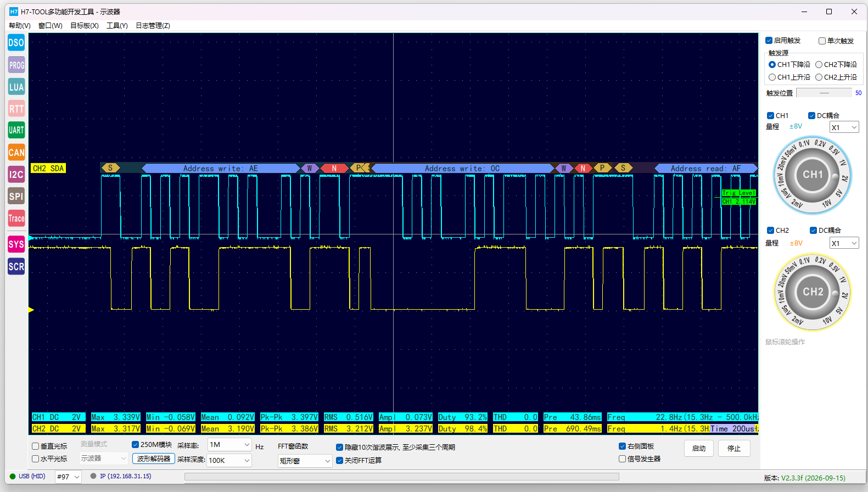Click the 波形解码器 waveform decoder button

point(154,459)
